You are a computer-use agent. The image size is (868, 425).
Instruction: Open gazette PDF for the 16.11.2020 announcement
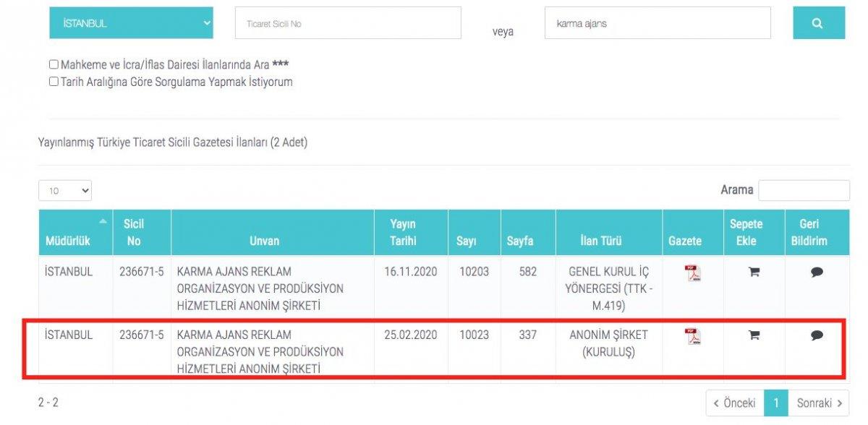[692, 272]
